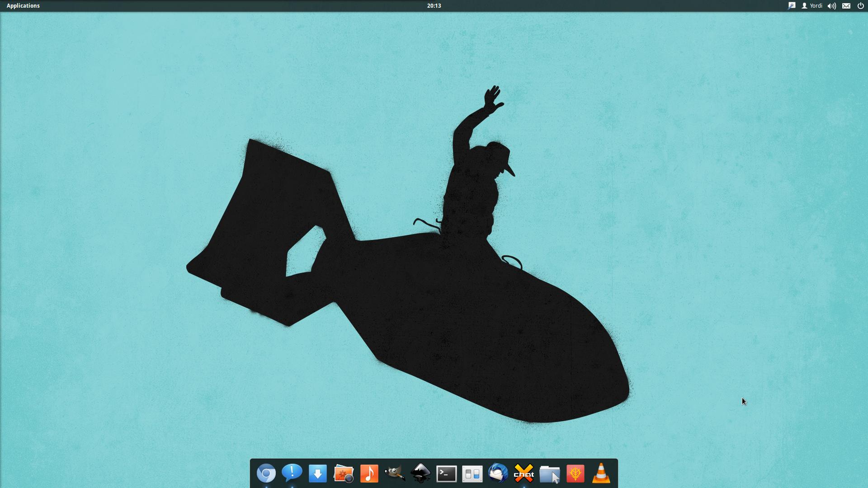Viewport: 868px width, 488px height.
Task: Open the orange music player
Action: (369, 474)
